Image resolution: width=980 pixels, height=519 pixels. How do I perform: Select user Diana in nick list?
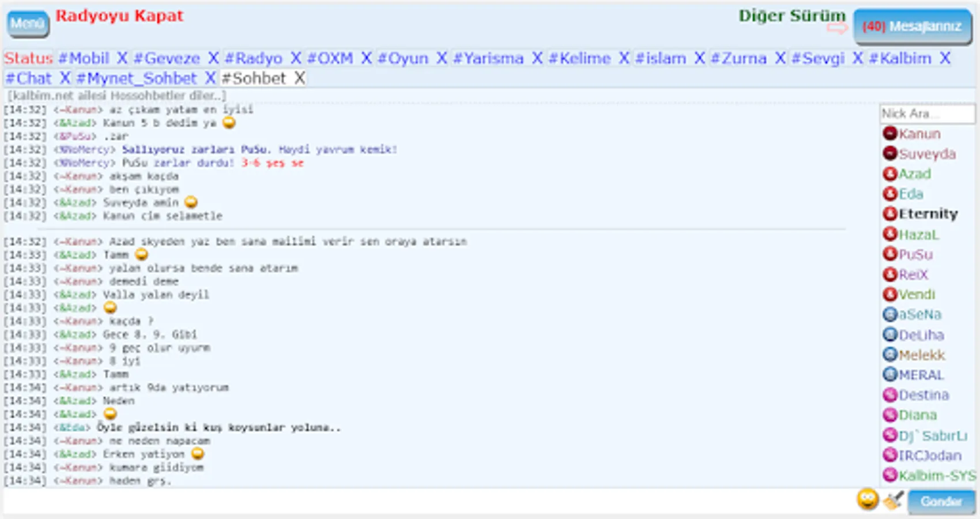918,415
